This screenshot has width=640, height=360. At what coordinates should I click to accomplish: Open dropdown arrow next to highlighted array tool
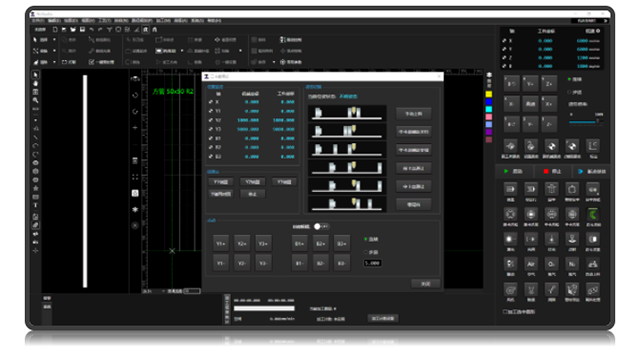click(x=182, y=51)
